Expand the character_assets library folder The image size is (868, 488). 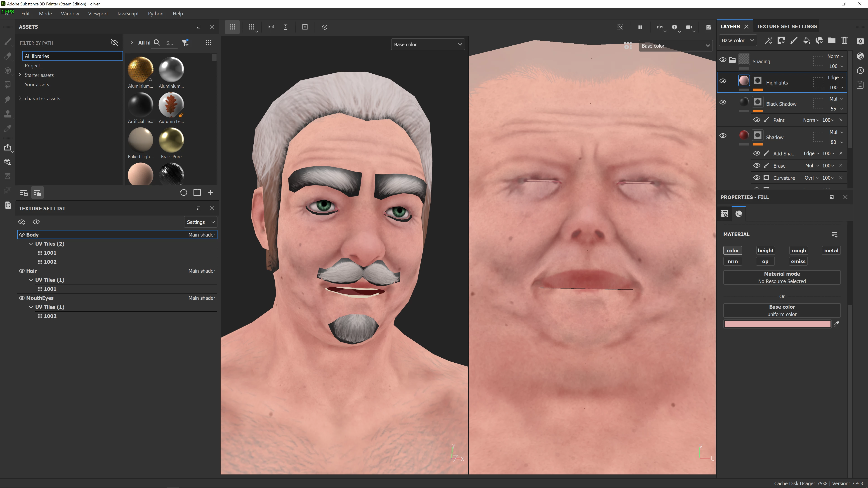point(20,98)
